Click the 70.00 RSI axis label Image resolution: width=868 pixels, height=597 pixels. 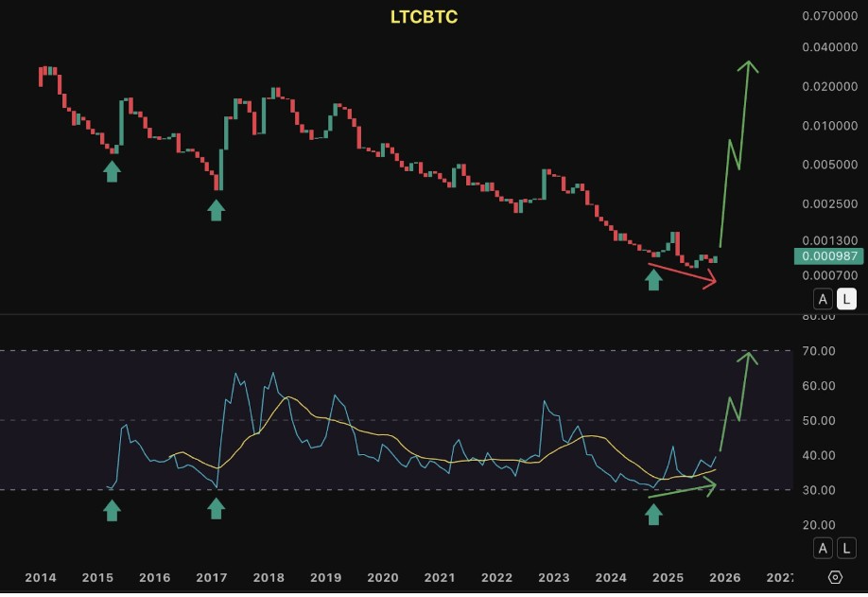(x=819, y=351)
